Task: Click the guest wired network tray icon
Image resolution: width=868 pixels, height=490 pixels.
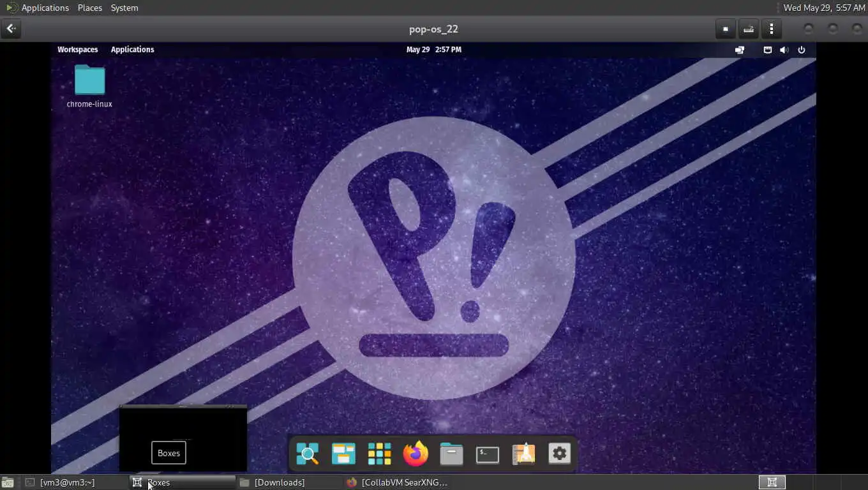Action: (768, 50)
